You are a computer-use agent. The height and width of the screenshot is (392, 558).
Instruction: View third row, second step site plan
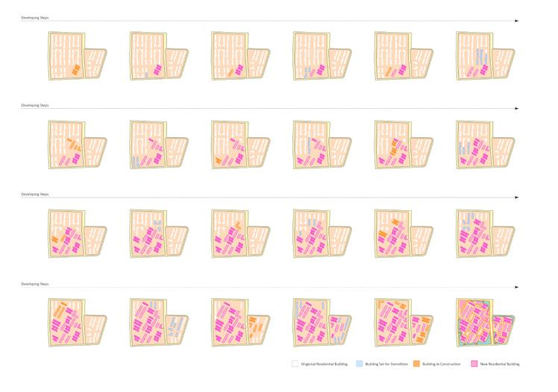pyautogui.click(x=159, y=233)
